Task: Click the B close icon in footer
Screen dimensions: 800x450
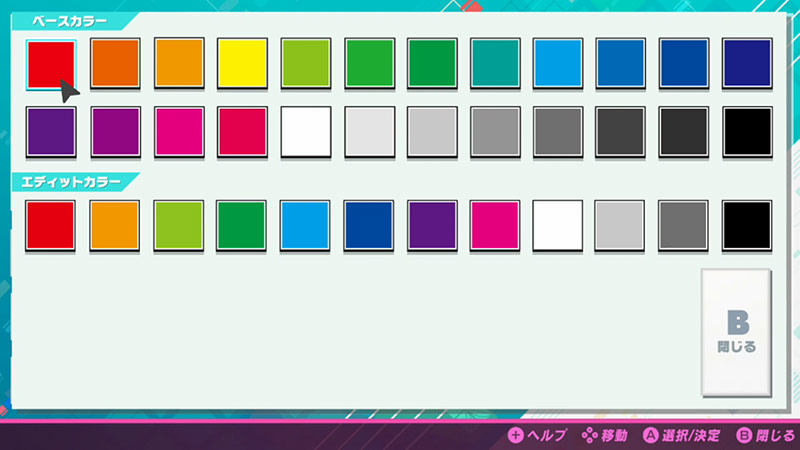Action: [743, 435]
